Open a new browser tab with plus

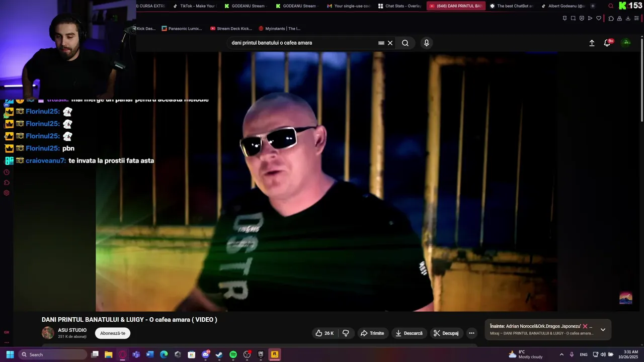(593, 6)
